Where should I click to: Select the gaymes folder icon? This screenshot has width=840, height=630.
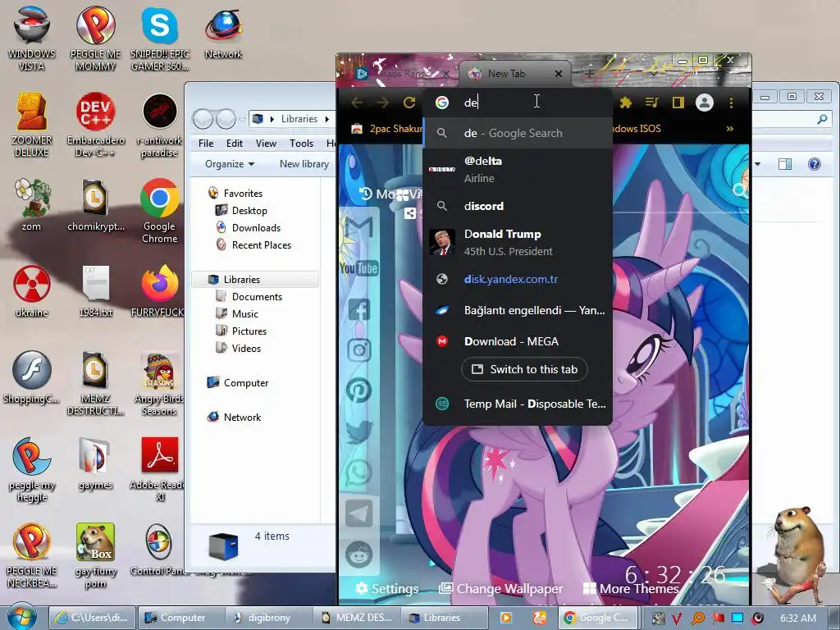tap(95, 463)
